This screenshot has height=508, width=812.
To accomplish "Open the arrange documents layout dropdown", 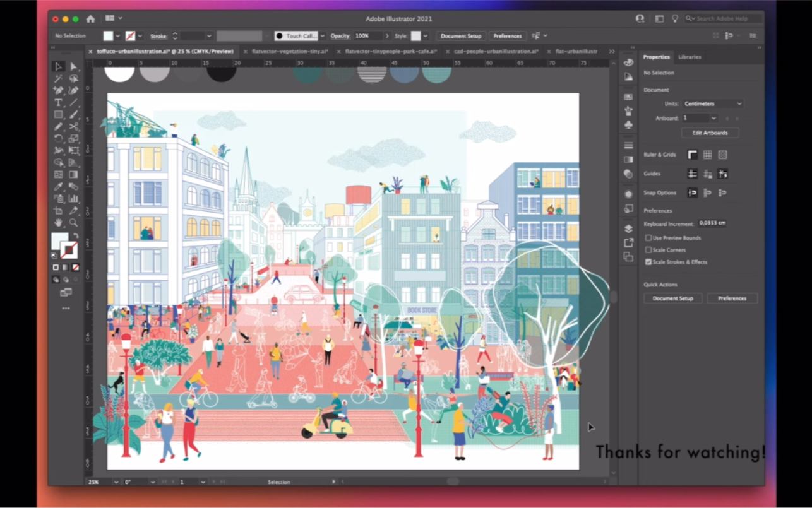I will click(x=114, y=18).
